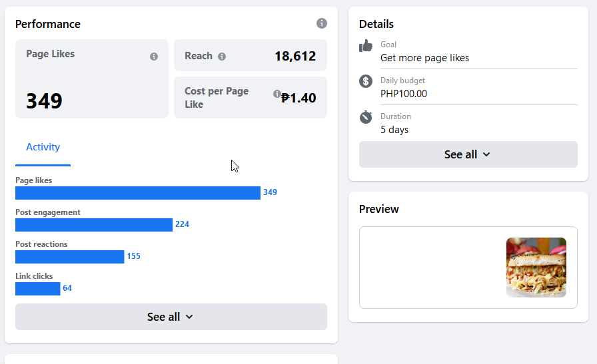This screenshot has width=597, height=364.
Task: Click the Post engagement bar
Action: pyautogui.click(x=93, y=225)
